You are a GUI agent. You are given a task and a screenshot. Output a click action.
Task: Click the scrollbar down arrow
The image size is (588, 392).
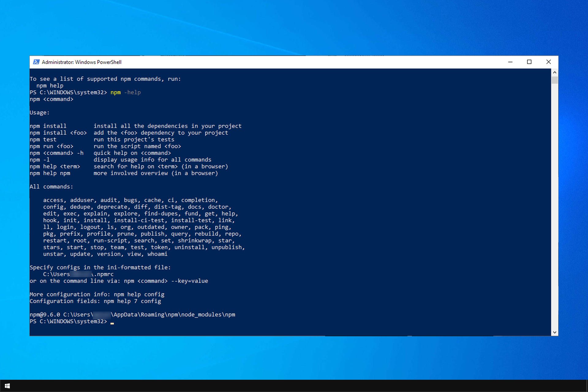tap(555, 332)
